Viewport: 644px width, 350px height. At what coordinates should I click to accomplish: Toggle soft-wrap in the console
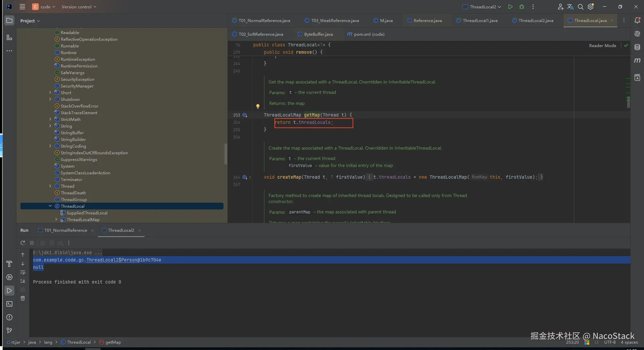[23, 272]
